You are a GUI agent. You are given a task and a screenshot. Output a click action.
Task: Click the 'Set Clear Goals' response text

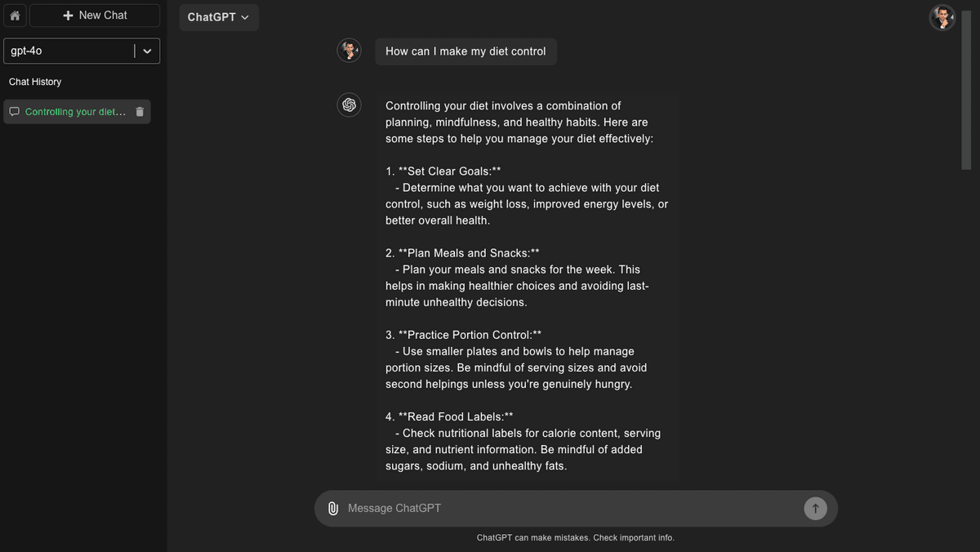pyautogui.click(x=449, y=171)
